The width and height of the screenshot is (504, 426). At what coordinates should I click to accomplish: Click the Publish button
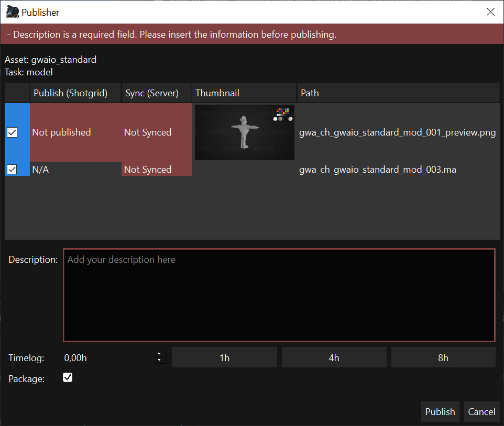(x=440, y=412)
